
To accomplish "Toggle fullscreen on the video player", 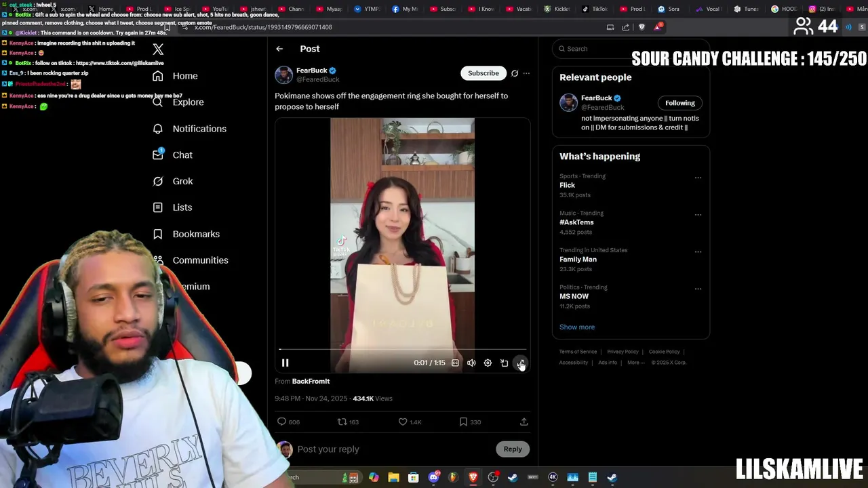I will 520,363.
